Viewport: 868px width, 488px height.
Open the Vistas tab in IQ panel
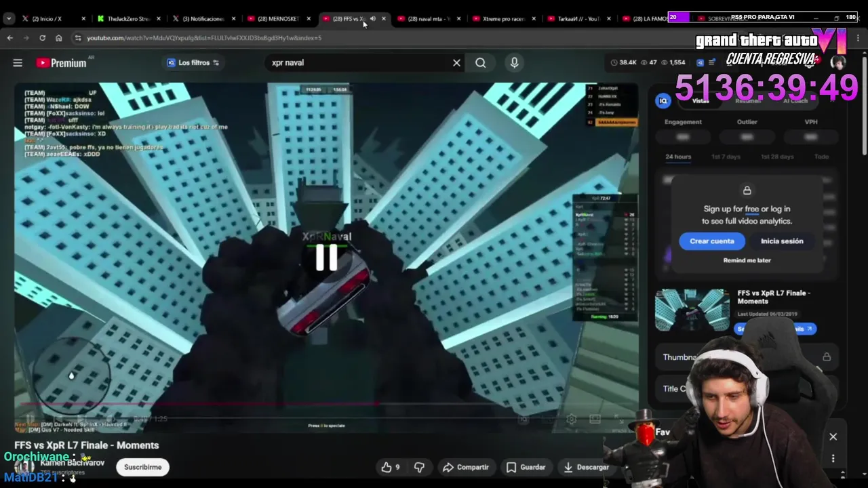point(701,101)
